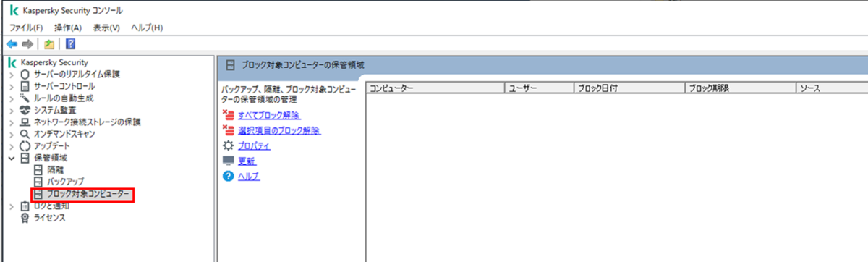868x262 pixels.
Task: Click the アップデート refresh-circle icon
Action: pos(25,146)
